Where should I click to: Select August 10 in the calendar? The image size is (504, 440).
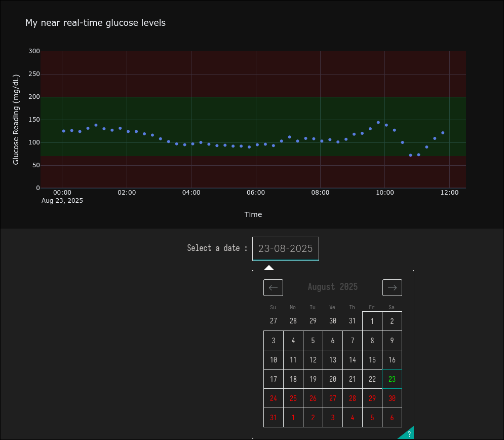(x=273, y=359)
